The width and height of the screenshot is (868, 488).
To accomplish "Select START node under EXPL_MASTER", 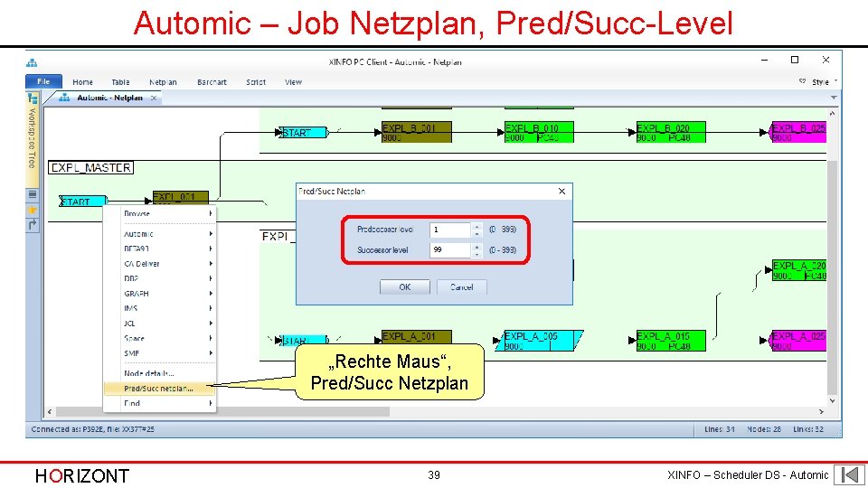I will (83, 202).
